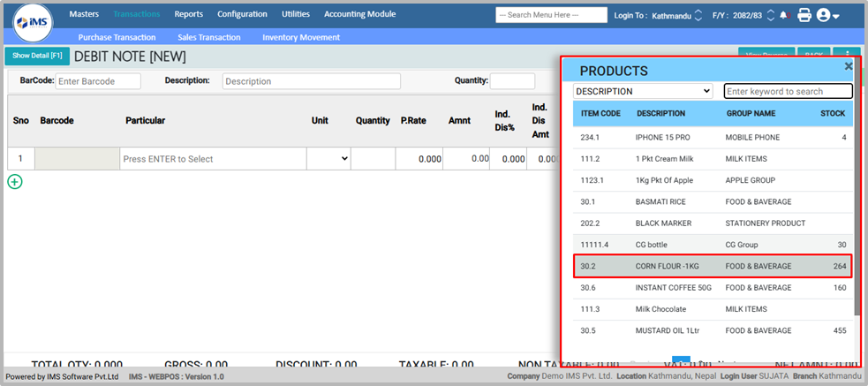Close the Products popup with X
The width and height of the screenshot is (868, 386).
[x=849, y=66]
